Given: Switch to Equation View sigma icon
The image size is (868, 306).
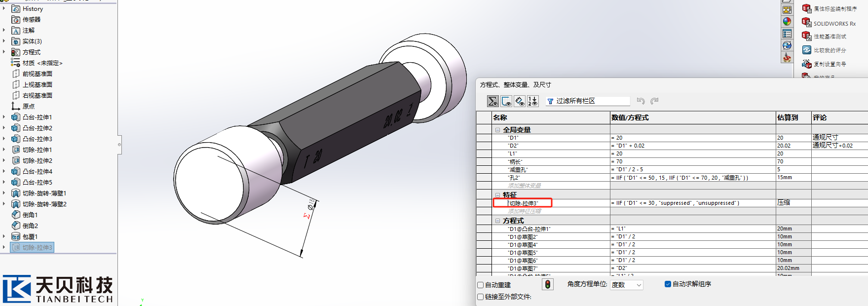Looking at the screenshot, I should [x=493, y=101].
